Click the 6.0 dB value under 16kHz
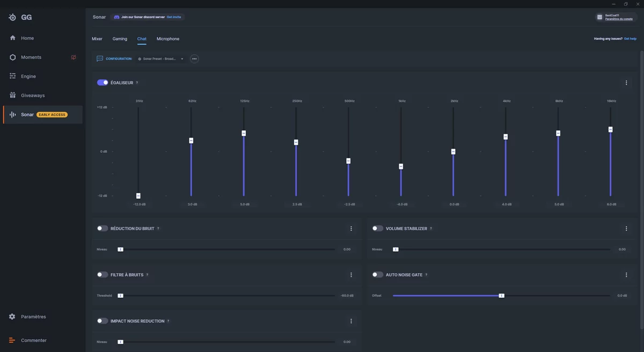The width and height of the screenshot is (644, 352). click(612, 204)
